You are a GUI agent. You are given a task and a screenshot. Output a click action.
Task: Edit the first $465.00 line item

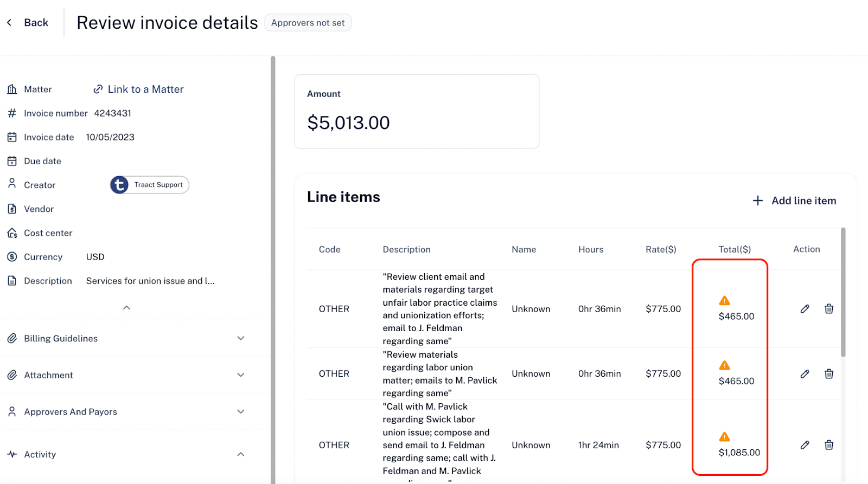(x=805, y=309)
